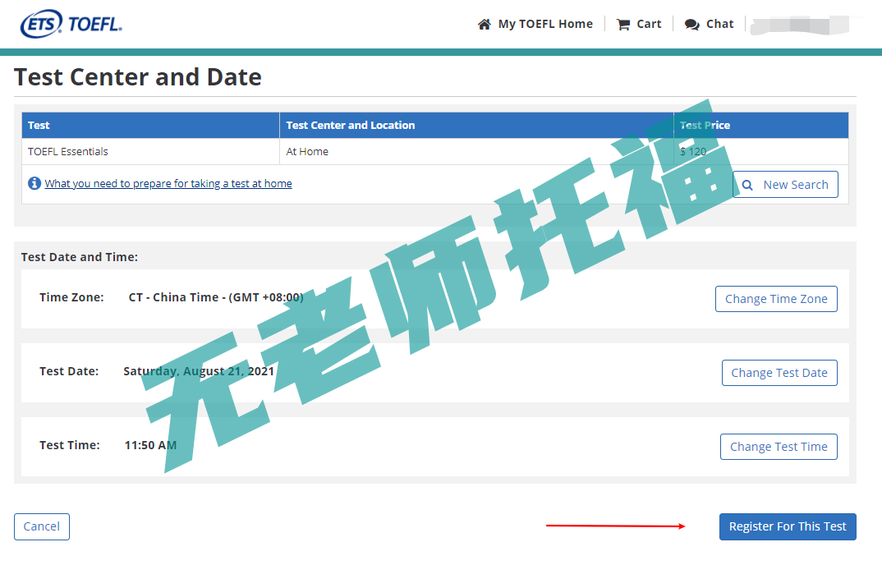Open the Cart link text
Screen dimensions: 882x588
tap(649, 24)
